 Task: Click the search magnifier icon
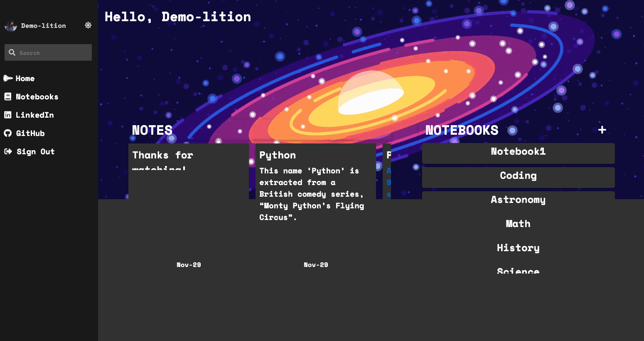[12, 52]
